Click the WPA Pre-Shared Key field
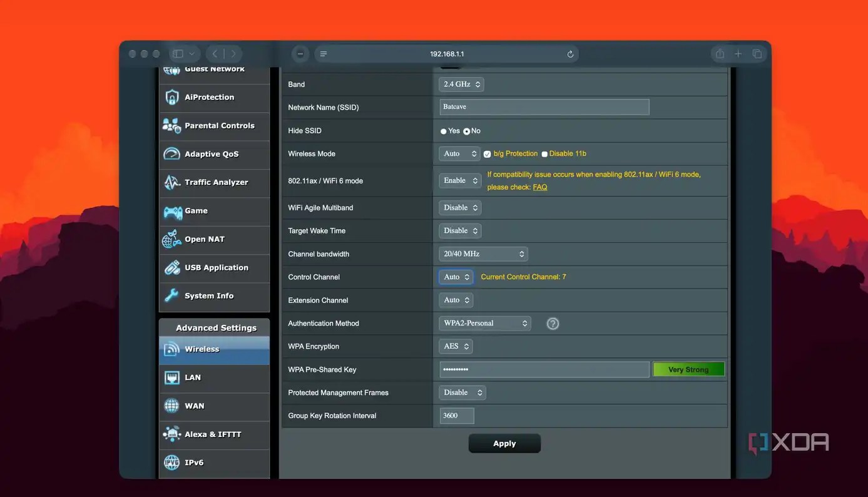This screenshot has width=868, height=497. pos(544,369)
